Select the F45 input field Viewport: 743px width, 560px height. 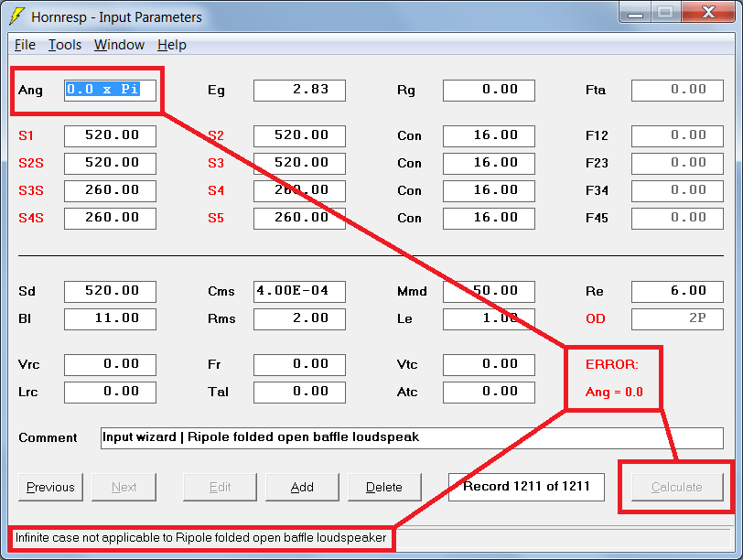pyautogui.click(x=677, y=219)
